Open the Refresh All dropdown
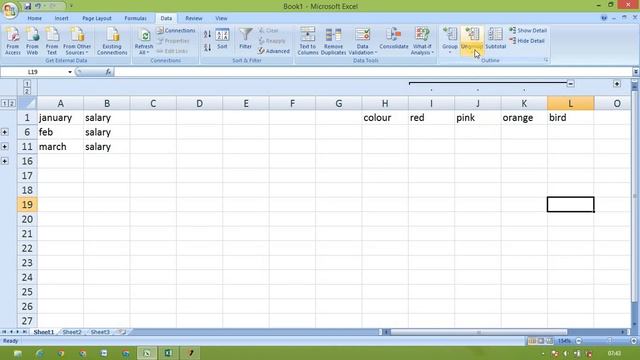 tap(144, 41)
